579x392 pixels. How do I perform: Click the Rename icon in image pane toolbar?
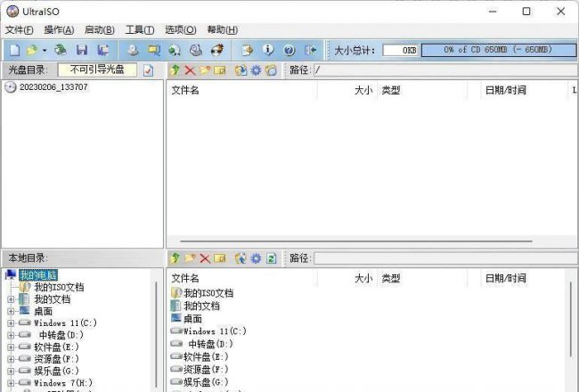220,70
